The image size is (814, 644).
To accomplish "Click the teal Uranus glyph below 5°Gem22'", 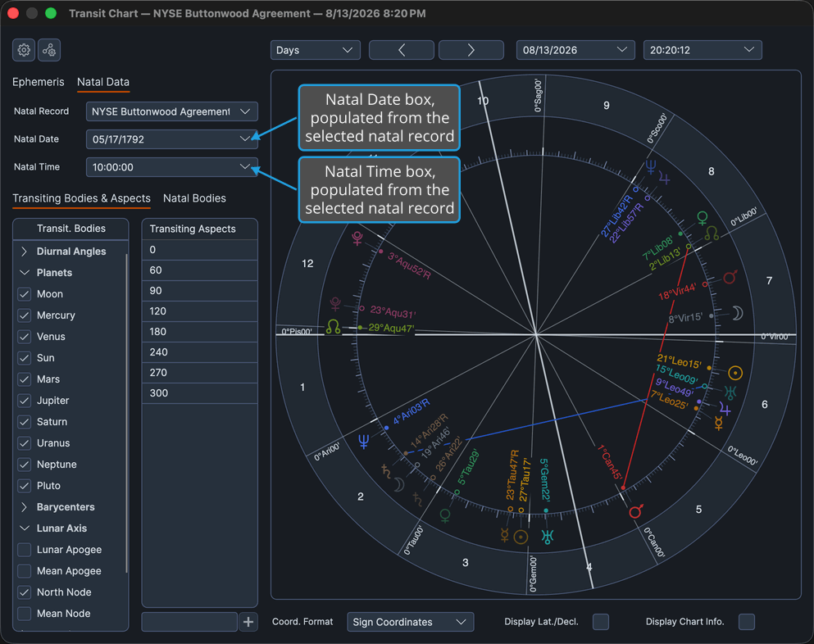I will click(x=547, y=536).
